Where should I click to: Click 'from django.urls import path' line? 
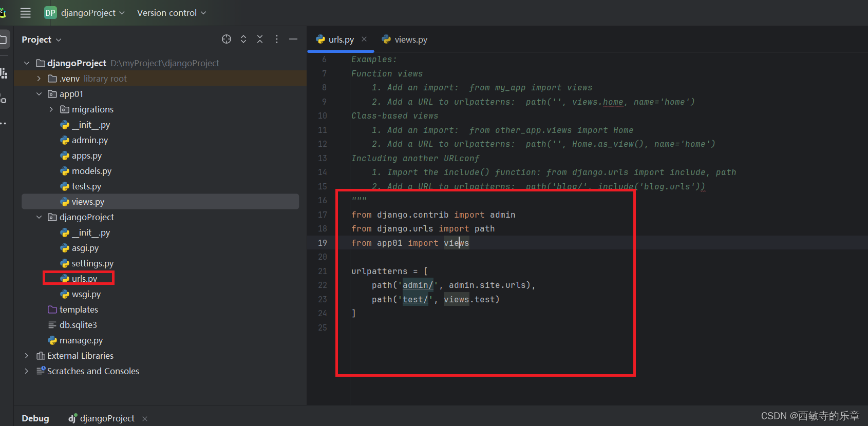click(423, 228)
